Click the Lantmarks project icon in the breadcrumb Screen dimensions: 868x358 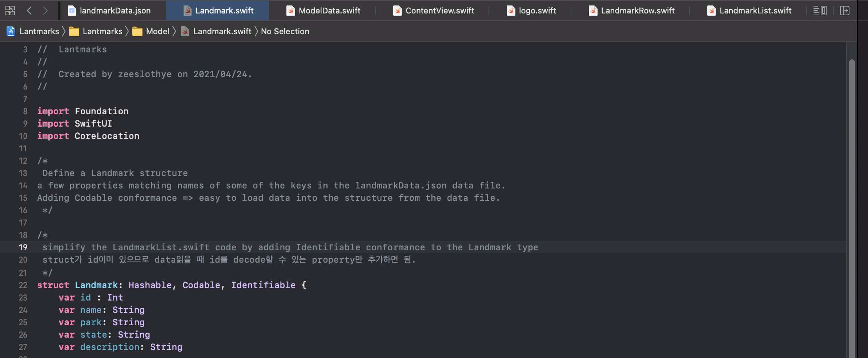point(11,31)
